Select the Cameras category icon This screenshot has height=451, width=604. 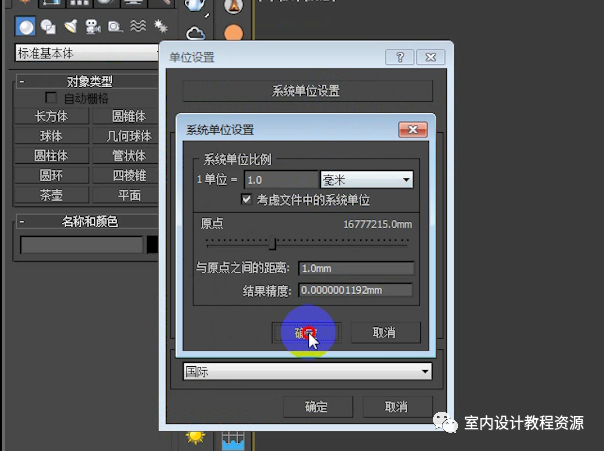coord(93,27)
